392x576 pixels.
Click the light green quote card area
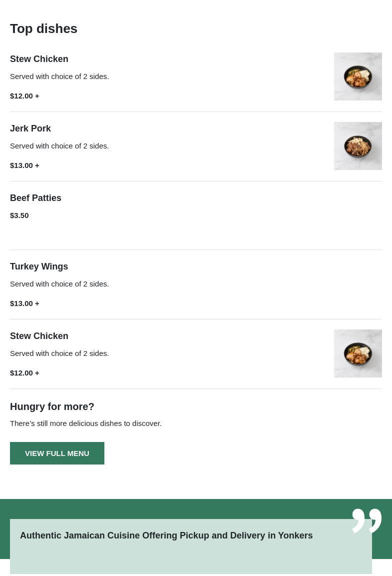click(x=191, y=559)
